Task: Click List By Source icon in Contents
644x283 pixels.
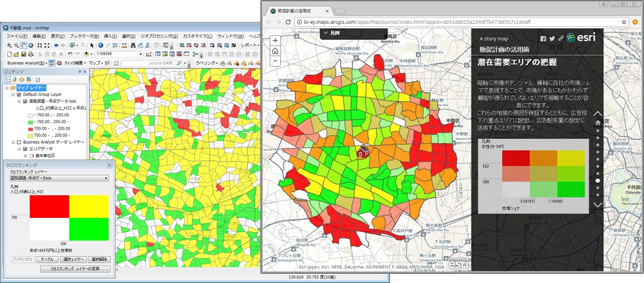Action: pyautogui.click(x=14, y=79)
